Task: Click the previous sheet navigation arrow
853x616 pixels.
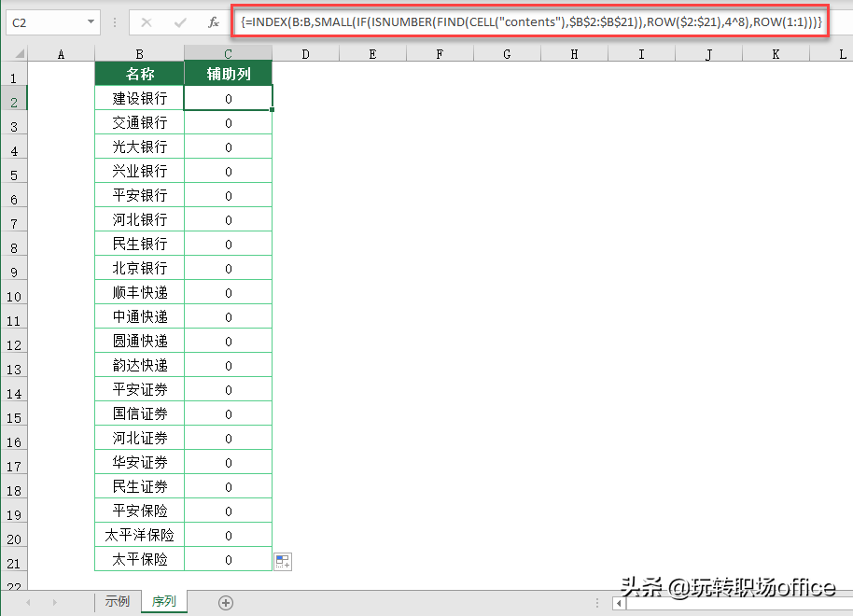Action: click(x=28, y=602)
